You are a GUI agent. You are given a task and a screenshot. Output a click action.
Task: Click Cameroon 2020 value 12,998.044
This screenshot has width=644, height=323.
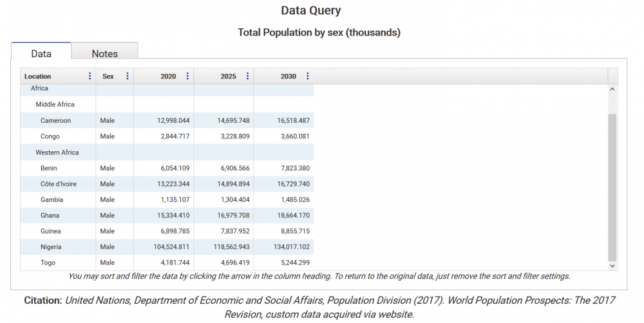click(x=173, y=121)
